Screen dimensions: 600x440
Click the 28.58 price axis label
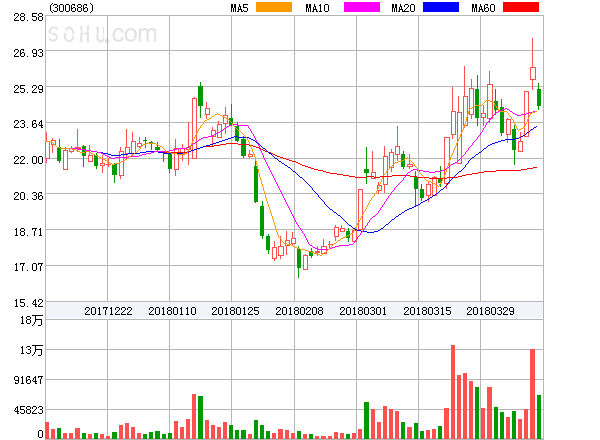[29, 17]
